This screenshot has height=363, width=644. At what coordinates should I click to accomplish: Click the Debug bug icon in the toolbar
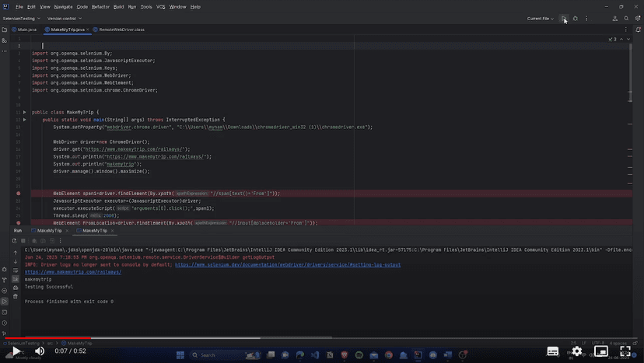click(x=576, y=19)
